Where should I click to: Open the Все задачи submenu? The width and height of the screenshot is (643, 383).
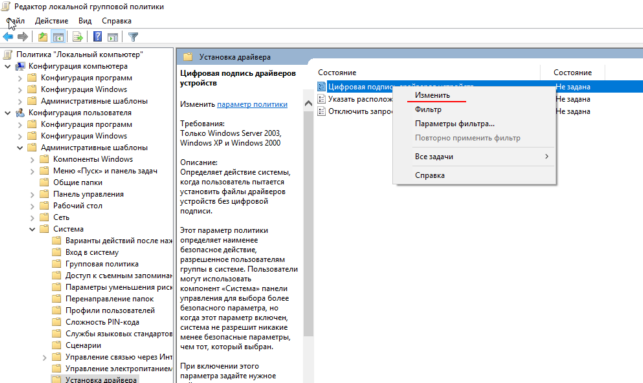[474, 156]
